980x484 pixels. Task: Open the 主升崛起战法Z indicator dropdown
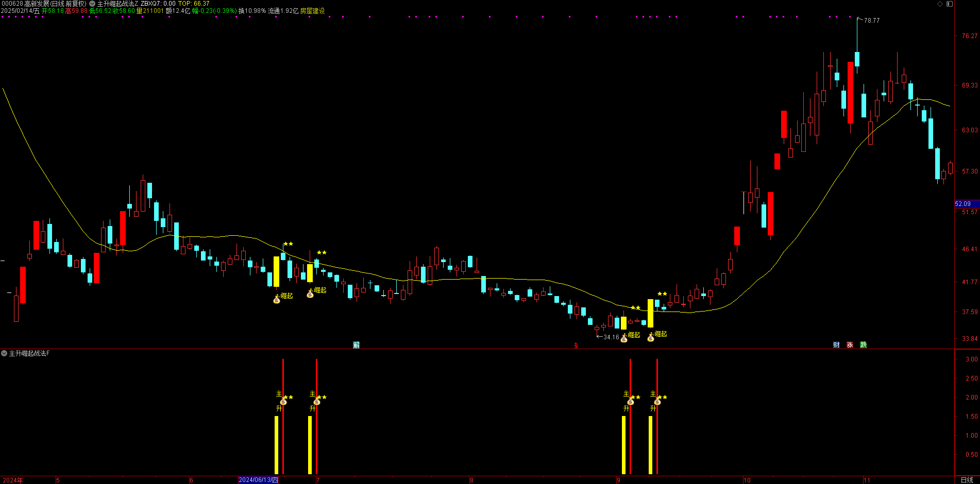coord(92,4)
